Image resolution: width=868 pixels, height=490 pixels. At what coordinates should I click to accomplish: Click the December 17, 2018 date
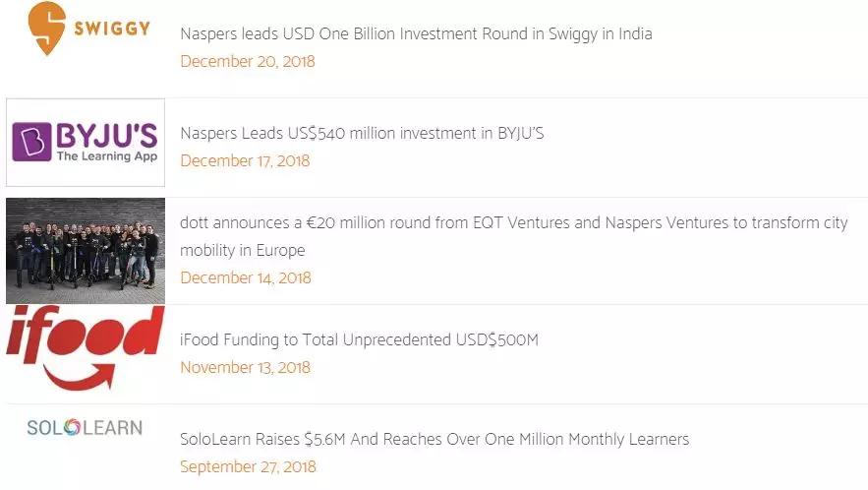(245, 160)
